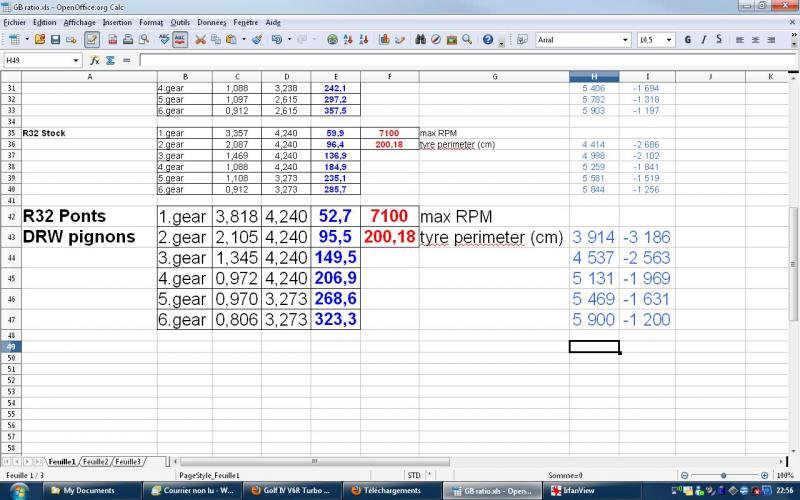Click the STD selection mode field
Image resolution: width=800 pixels, height=500 pixels.
coord(414,476)
